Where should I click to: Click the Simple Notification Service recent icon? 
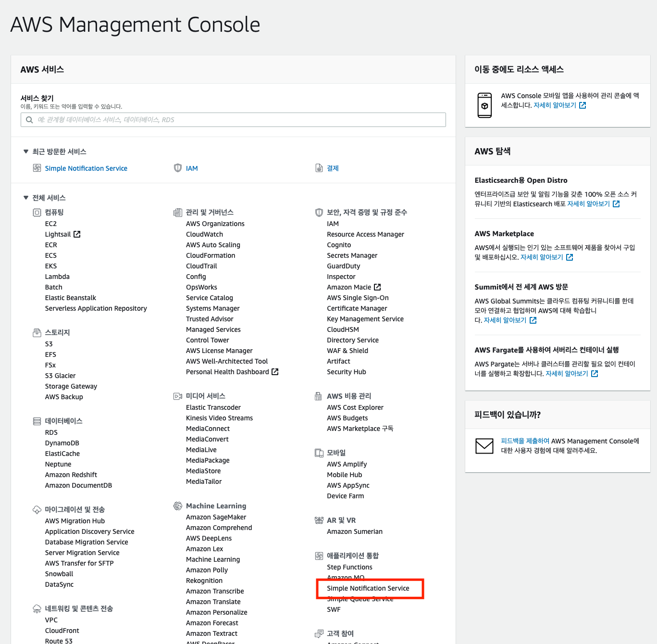(37, 168)
